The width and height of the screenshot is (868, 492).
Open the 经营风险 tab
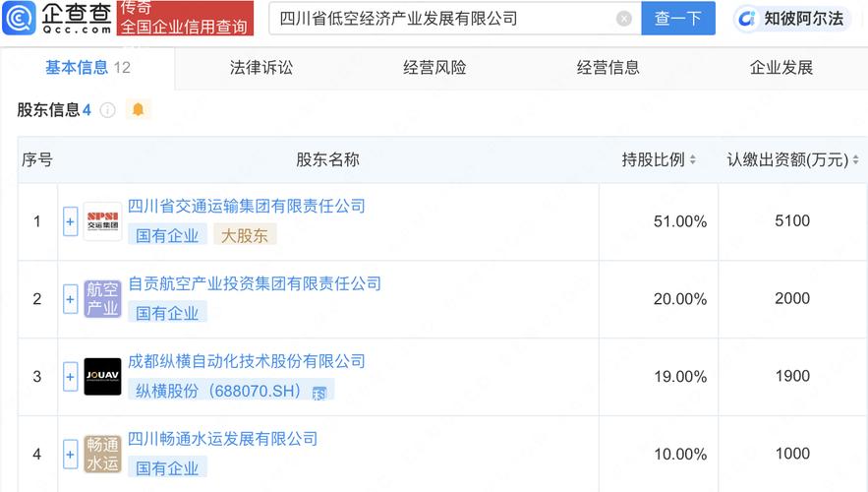434,68
